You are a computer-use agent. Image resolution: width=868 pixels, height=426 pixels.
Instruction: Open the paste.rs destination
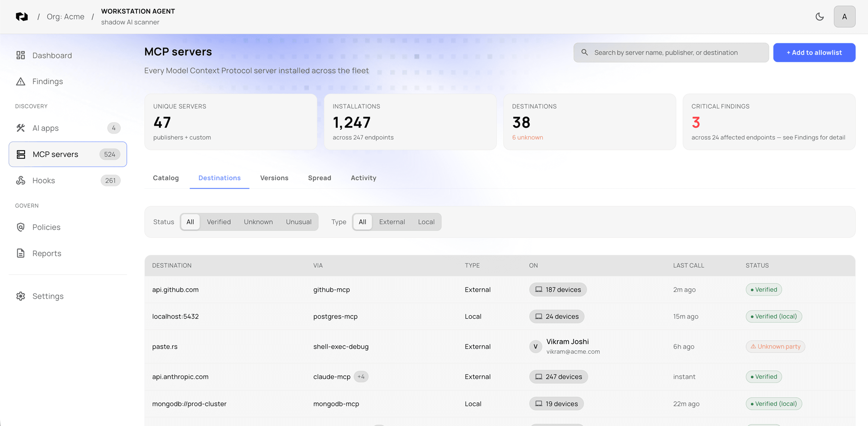[x=164, y=346]
